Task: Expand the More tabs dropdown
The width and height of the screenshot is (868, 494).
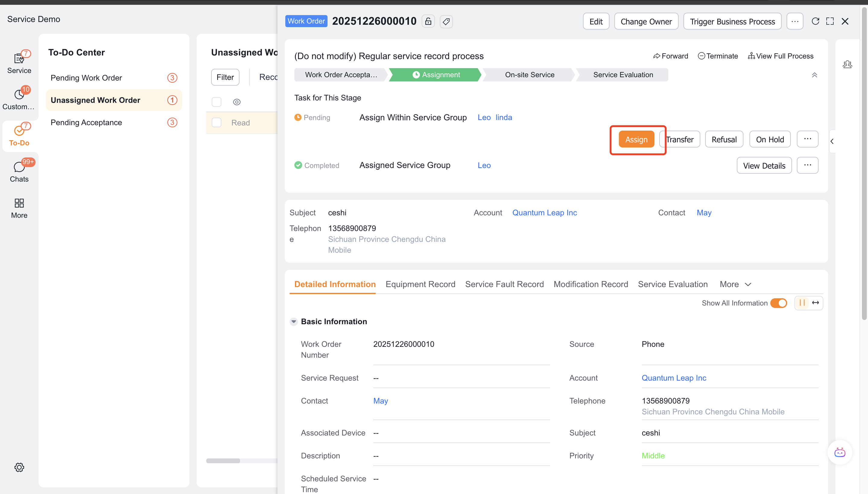Action: [735, 284]
